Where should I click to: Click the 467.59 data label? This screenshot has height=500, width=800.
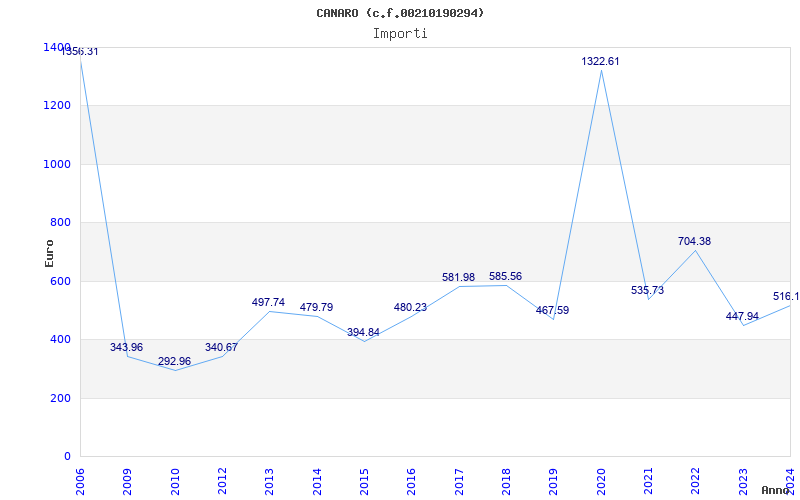point(553,311)
